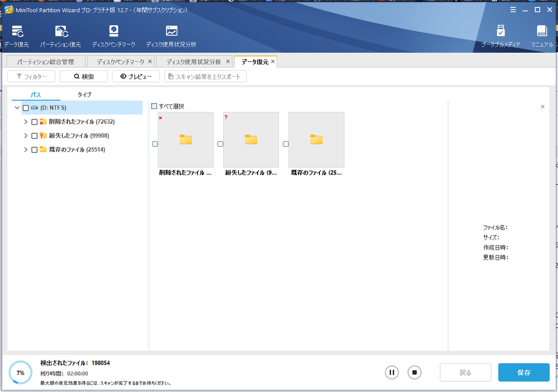Select the 削除されたファイル (72632) tree label
Image resolution: width=558 pixels, height=392 pixels.
[82, 122]
